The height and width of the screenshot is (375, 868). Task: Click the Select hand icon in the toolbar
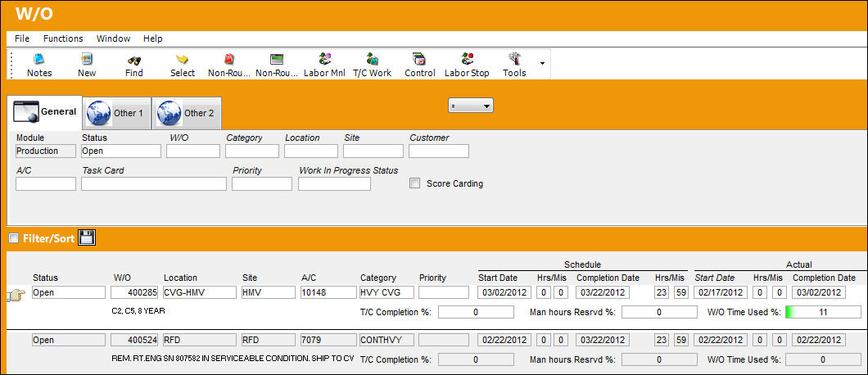pyautogui.click(x=182, y=60)
